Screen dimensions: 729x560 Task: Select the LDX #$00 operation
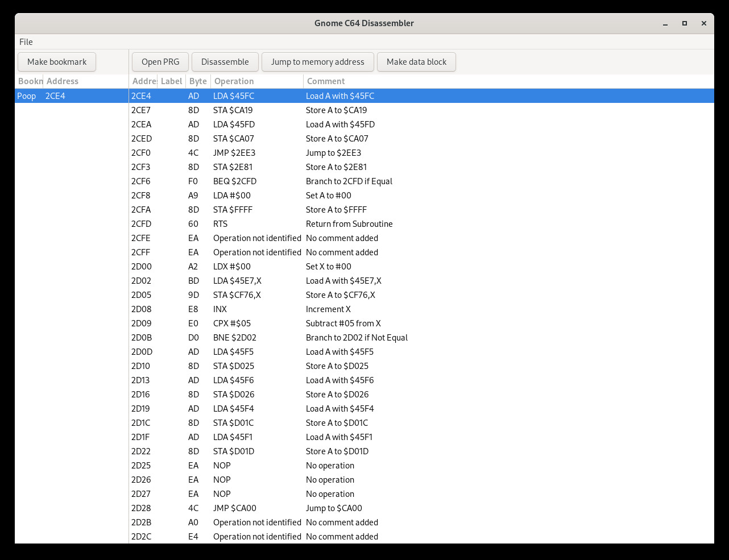pos(232,267)
